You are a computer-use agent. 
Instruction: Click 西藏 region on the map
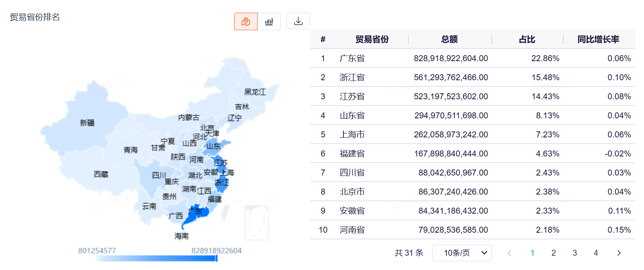(x=101, y=174)
